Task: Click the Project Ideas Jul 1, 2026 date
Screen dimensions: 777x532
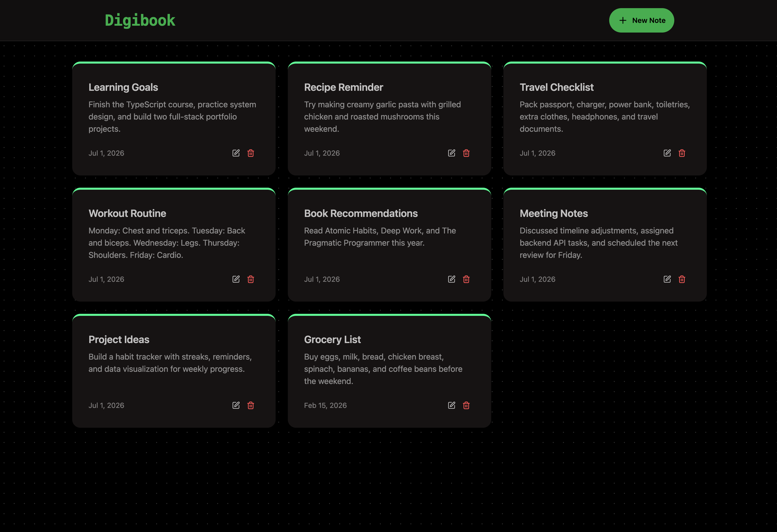Action: click(x=106, y=405)
